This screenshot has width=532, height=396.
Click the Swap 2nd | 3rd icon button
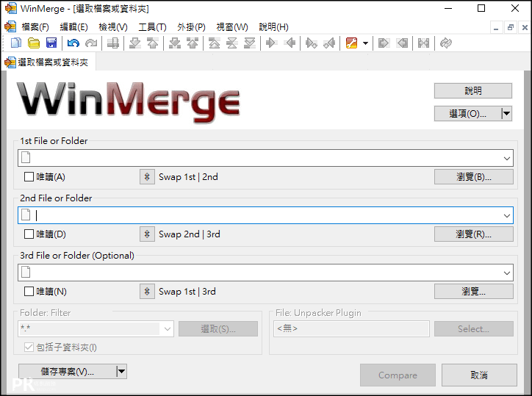[x=147, y=234]
